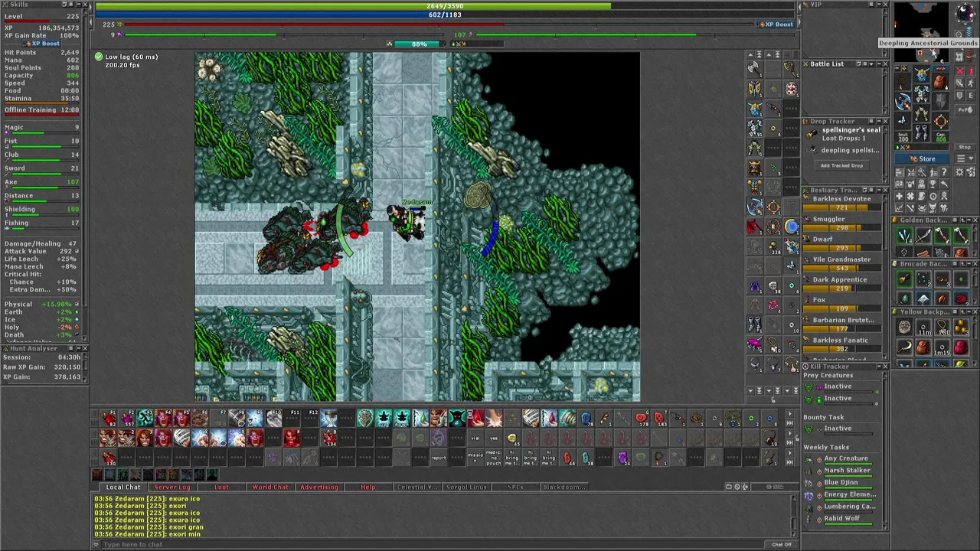Click the axe weapon equipment slot
The height and width of the screenshot is (551, 980).
[903, 101]
